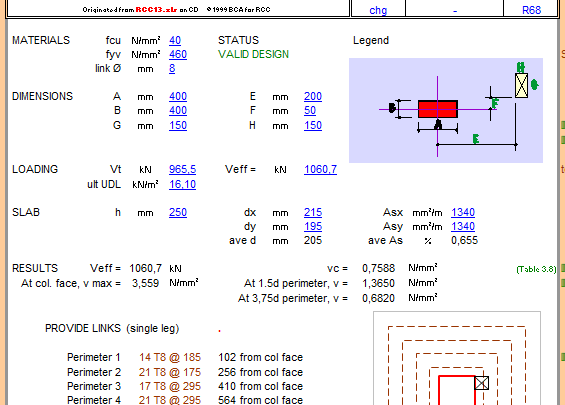565x405 pixels.
Task: Click the LOADING heading
Action: pos(35,169)
